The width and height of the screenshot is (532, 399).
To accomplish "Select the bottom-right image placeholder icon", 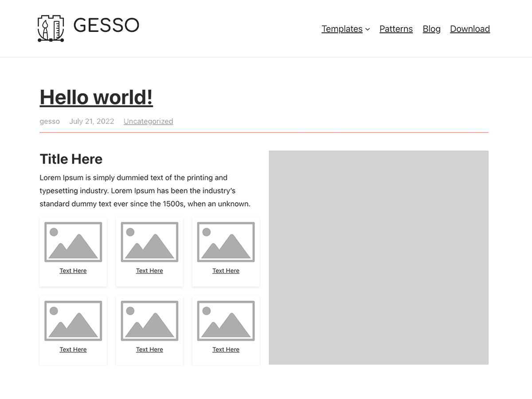I will [x=225, y=320].
